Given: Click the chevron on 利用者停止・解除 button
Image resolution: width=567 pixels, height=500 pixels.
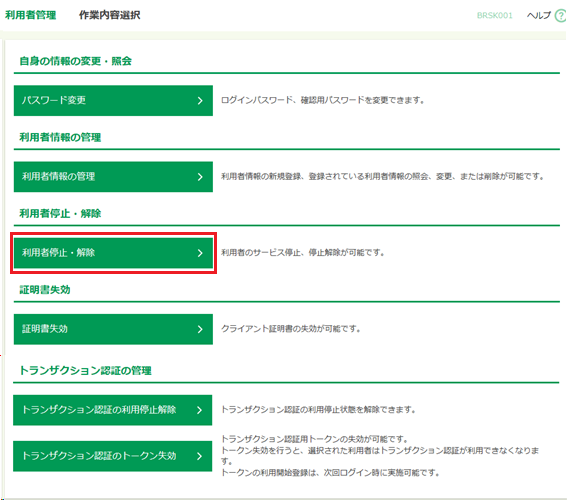Looking at the screenshot, I should [x=200, y=253].
